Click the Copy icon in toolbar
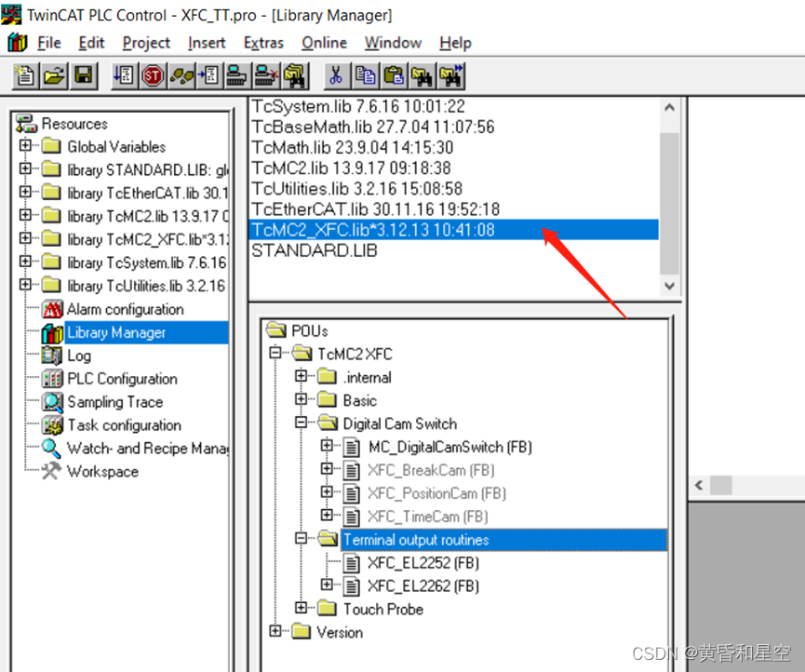The image size is (805, 672). (x=365, y=76)
